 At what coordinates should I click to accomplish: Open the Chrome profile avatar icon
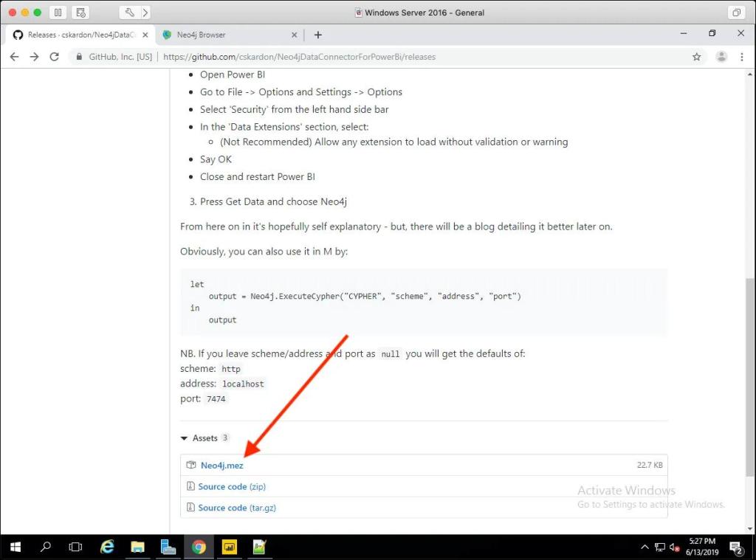(x=721, y=57)
